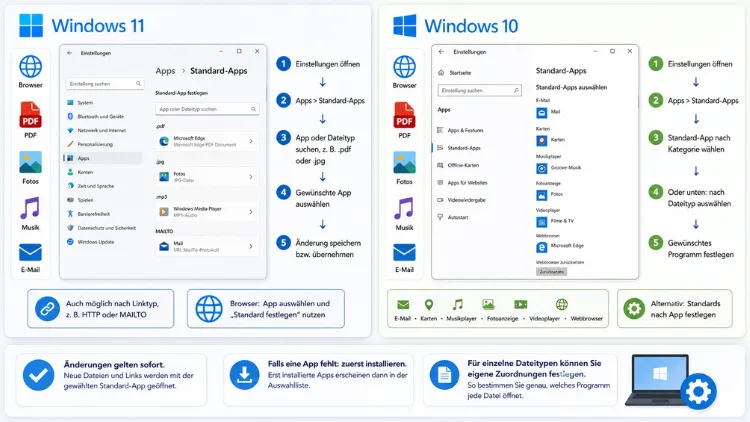Screen dimensions: 750x422
Task: Click the green Musikplayer note icon in the category strip
Action: point(458,304)
